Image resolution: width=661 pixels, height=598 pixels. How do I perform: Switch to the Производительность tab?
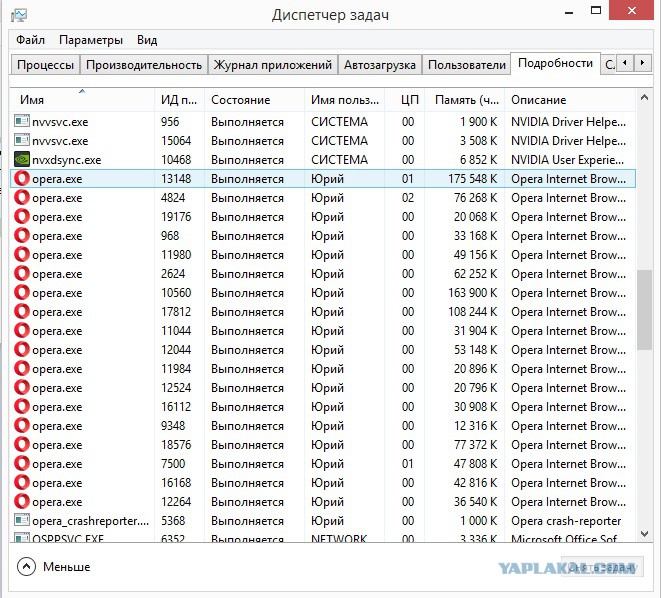click(144, 65)
